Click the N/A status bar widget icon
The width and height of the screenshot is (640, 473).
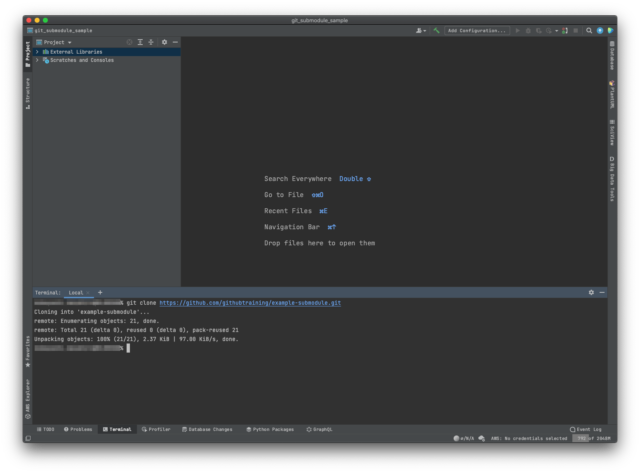point(464,438)
